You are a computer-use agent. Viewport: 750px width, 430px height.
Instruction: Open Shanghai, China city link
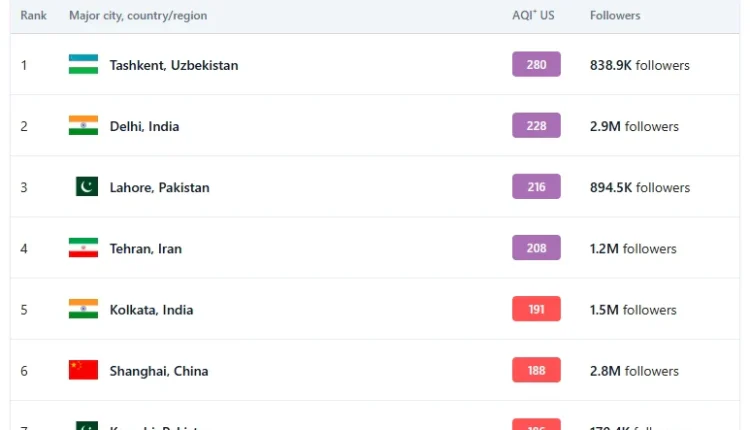(x=158, y=370)
